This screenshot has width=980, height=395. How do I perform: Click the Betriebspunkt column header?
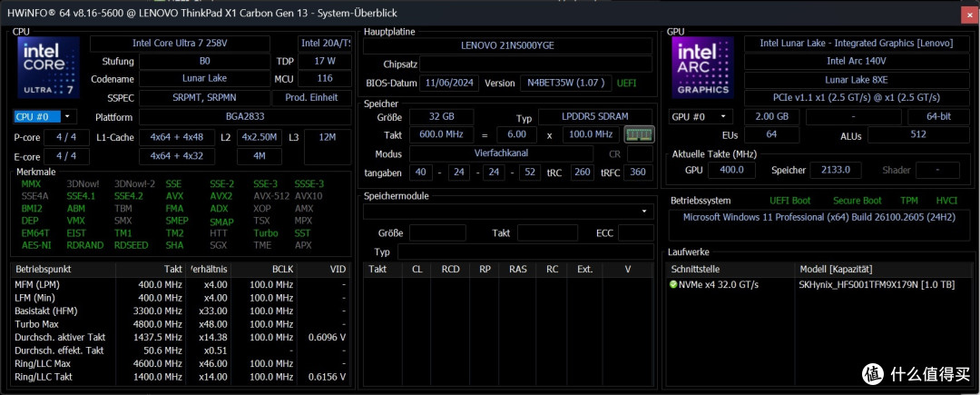(64, 270)
